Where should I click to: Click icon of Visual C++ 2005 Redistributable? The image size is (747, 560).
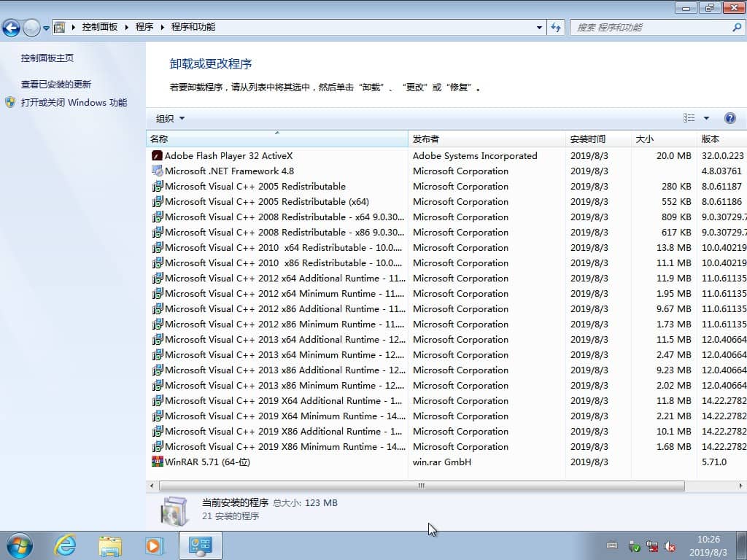tap(158, 186)
